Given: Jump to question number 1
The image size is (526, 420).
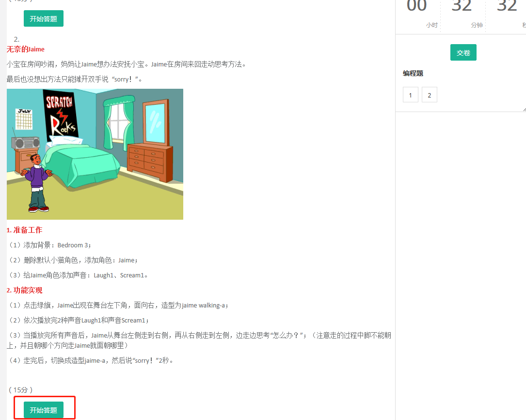Looking at the screenshot, I should point(410,95).
